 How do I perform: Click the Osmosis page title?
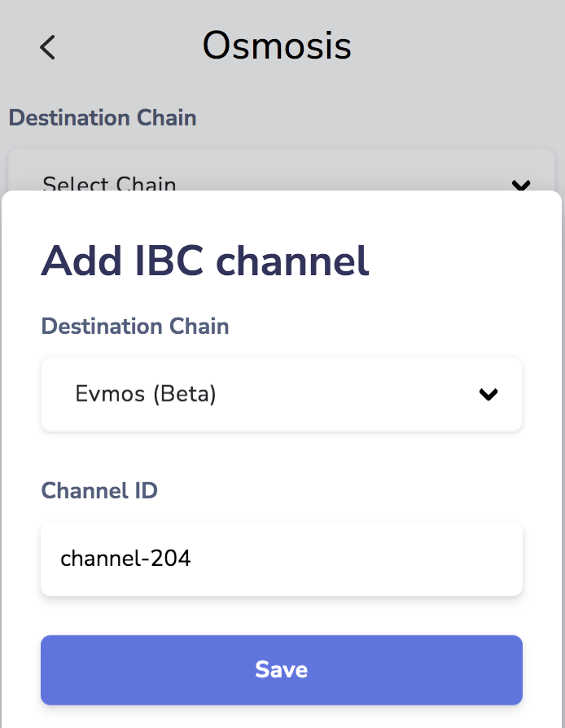pos(277,46)
